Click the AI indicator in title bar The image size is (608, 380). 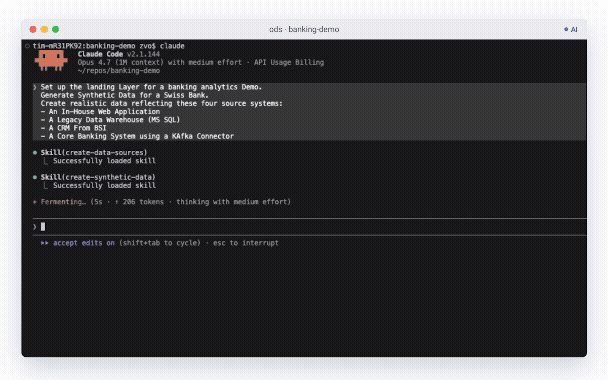click(x=571, y=29)
